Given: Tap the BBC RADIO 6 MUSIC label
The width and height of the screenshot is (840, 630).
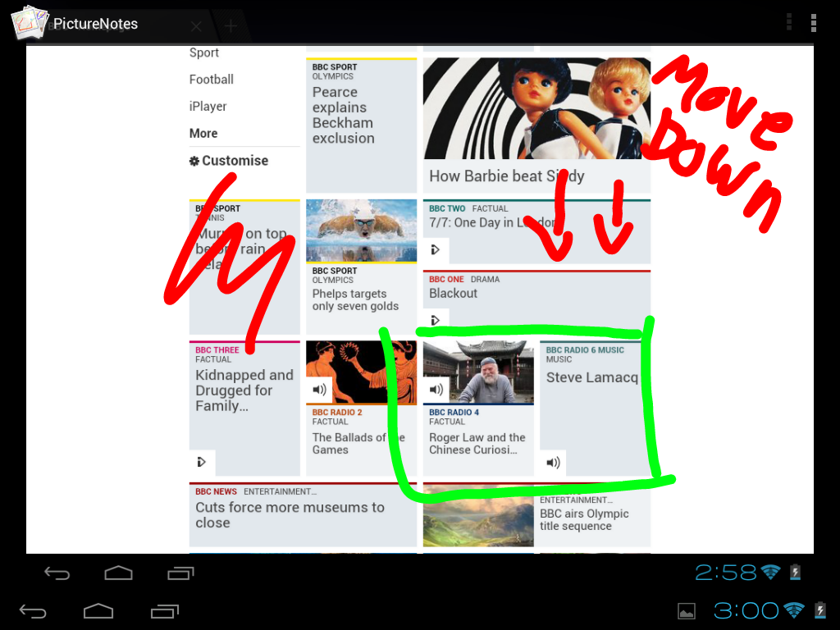Looking at the screenshot, I should click(x=585, y=349).
